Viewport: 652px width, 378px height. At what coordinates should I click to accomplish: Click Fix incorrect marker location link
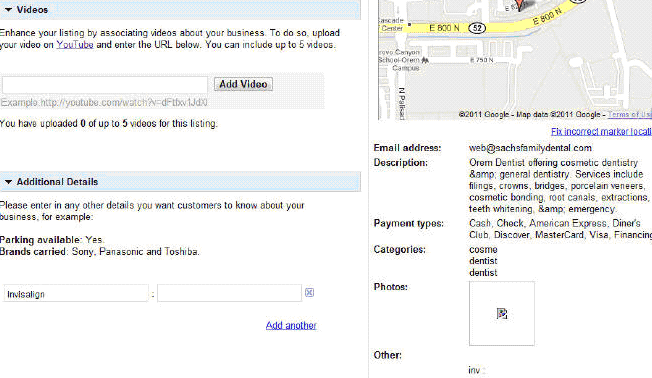(601, 132)
